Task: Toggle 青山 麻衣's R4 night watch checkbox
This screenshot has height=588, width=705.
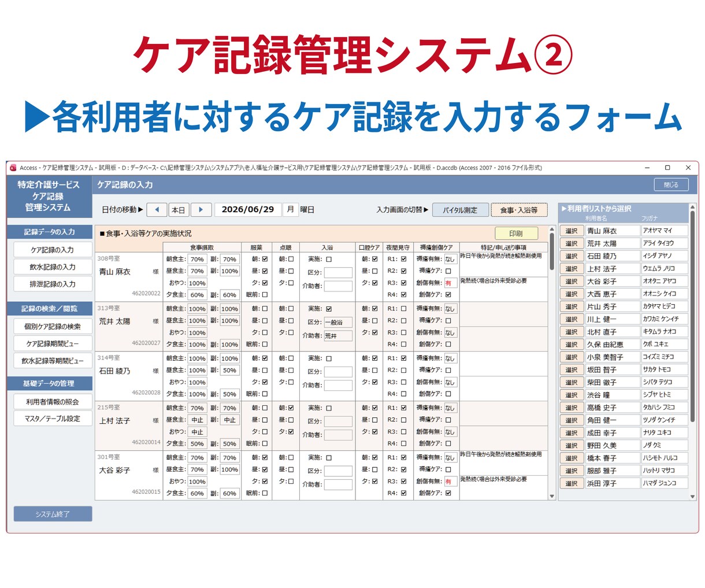Action: pos(403,295)
